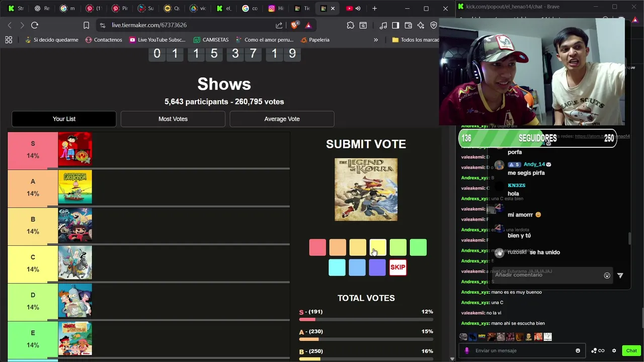Vote with the yellow C tier swatch
The width and height of the screenshot is (644, 362).
378,247
